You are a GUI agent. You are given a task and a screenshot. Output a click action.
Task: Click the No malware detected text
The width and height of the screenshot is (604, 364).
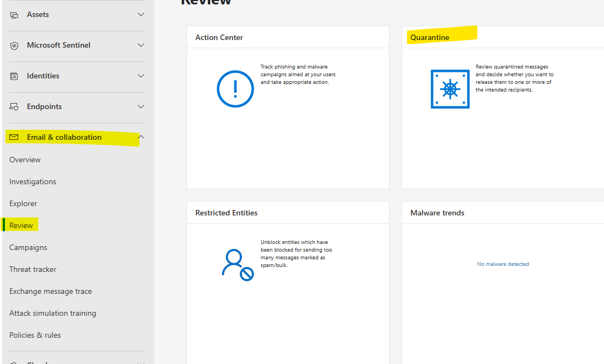pos(503,264)
